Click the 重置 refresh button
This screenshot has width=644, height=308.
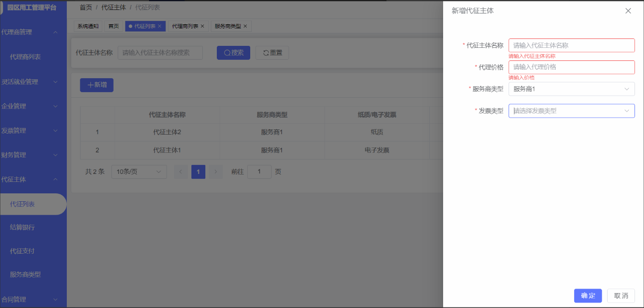(x=272, y=53)
